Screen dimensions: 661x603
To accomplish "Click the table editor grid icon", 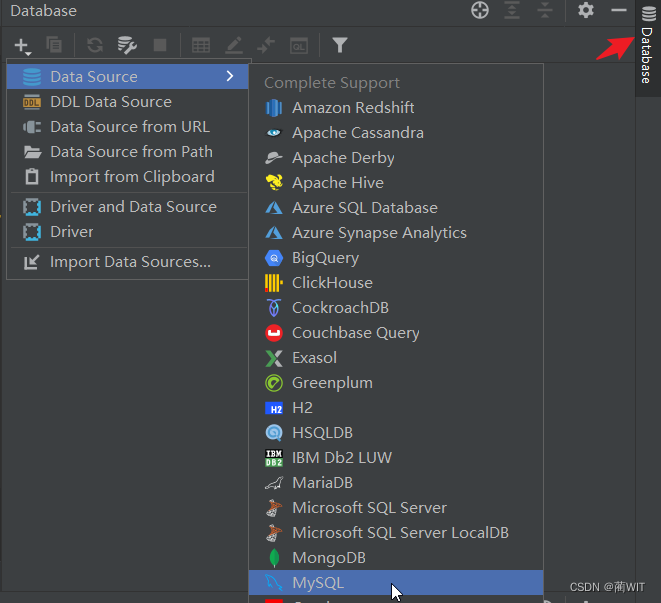I will coord(201,45).
